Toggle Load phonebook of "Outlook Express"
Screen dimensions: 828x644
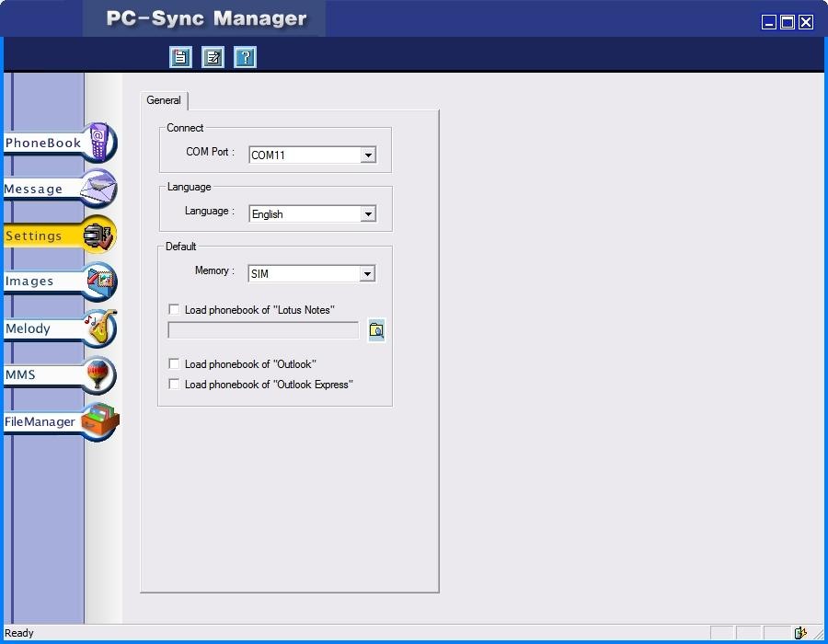pos(174,384)
